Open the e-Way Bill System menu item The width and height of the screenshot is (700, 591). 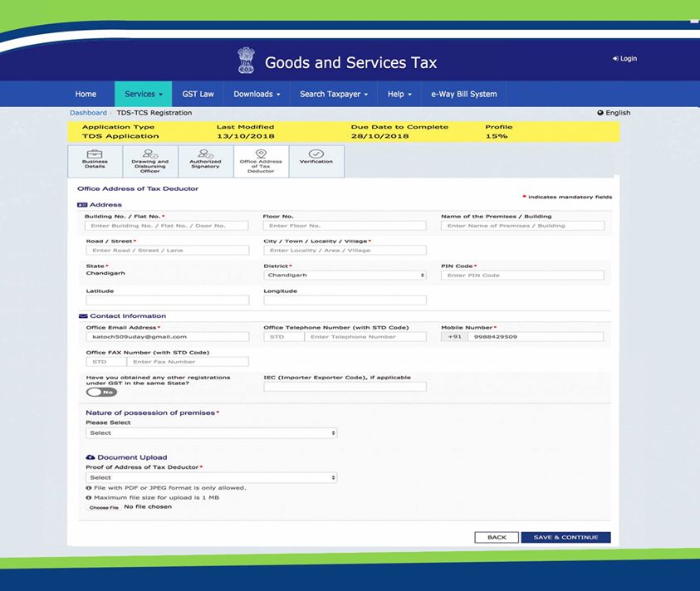click(x=464, y=94)
